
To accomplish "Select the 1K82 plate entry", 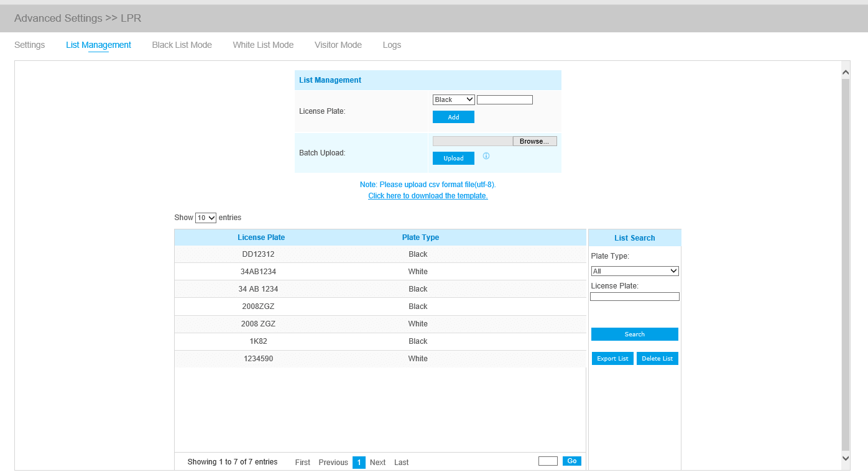I will click(x=380, y=341).
